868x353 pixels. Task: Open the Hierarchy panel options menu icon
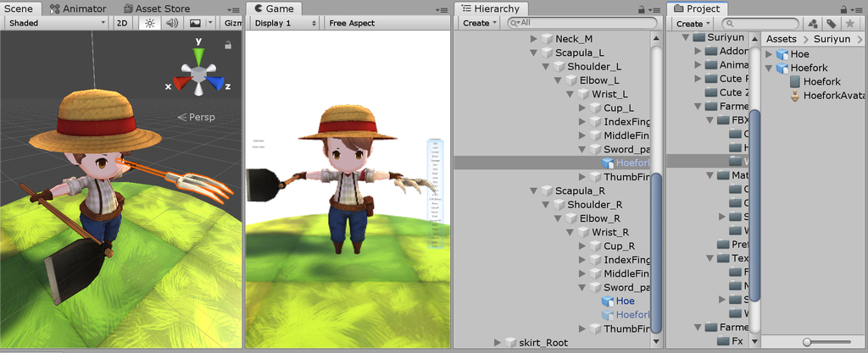[x=655, y=10]
